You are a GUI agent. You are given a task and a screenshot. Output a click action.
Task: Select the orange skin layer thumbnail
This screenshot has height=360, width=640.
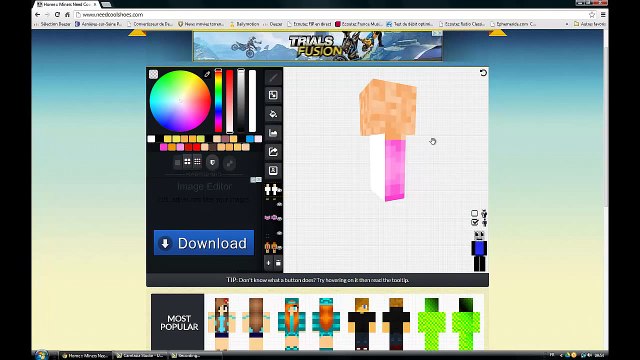click(271, 247)
